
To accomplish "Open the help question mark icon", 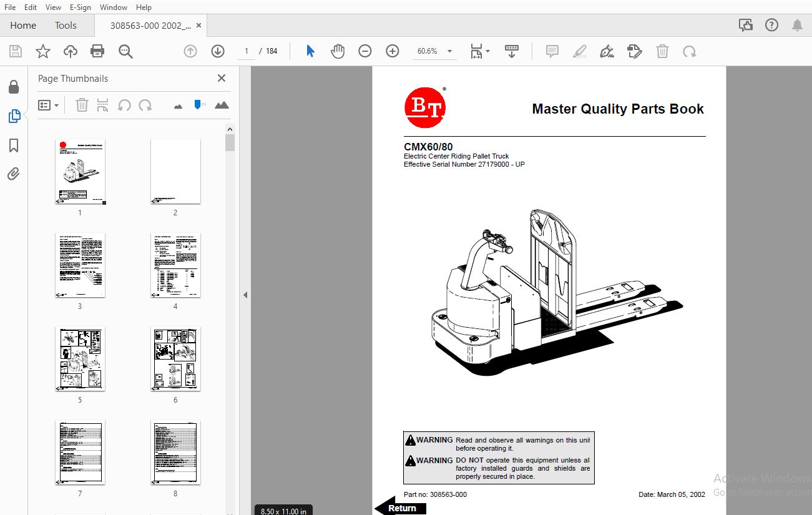I will click(x=772, y=26).
